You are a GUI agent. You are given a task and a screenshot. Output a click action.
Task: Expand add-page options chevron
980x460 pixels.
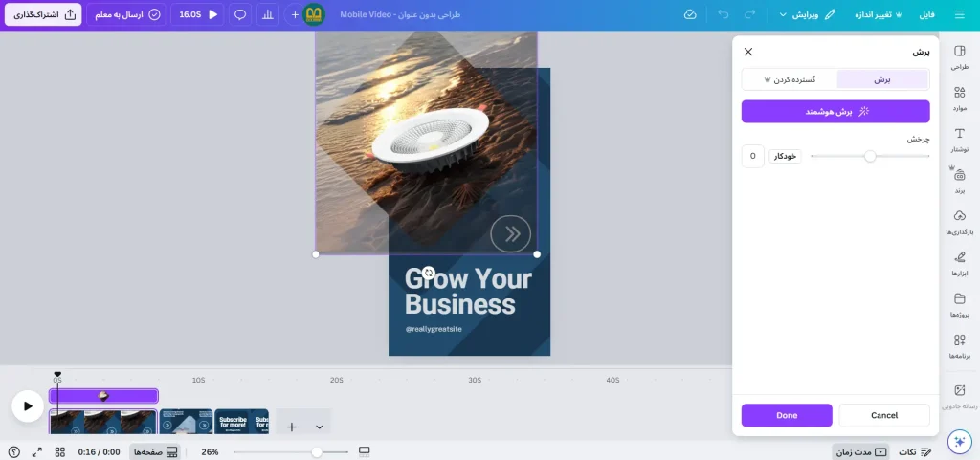tap(319, 427)
